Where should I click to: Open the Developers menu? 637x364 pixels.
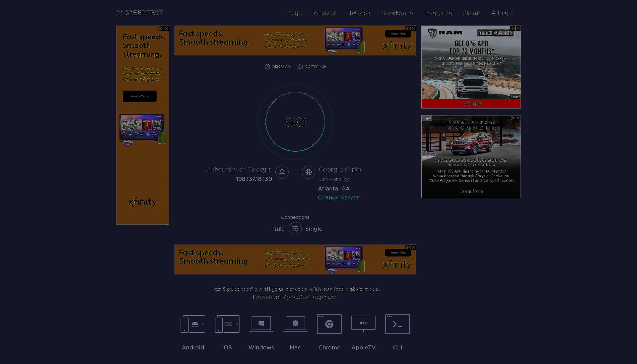tap(397, 13)
